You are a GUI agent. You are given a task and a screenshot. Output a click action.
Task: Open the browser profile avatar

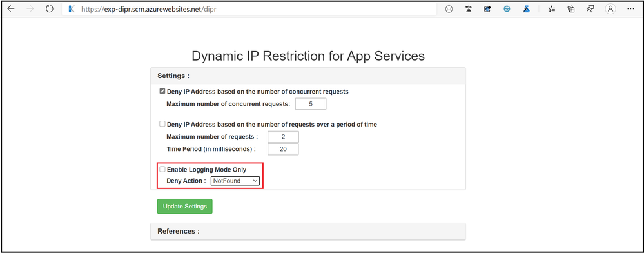(x=610, y=9)
